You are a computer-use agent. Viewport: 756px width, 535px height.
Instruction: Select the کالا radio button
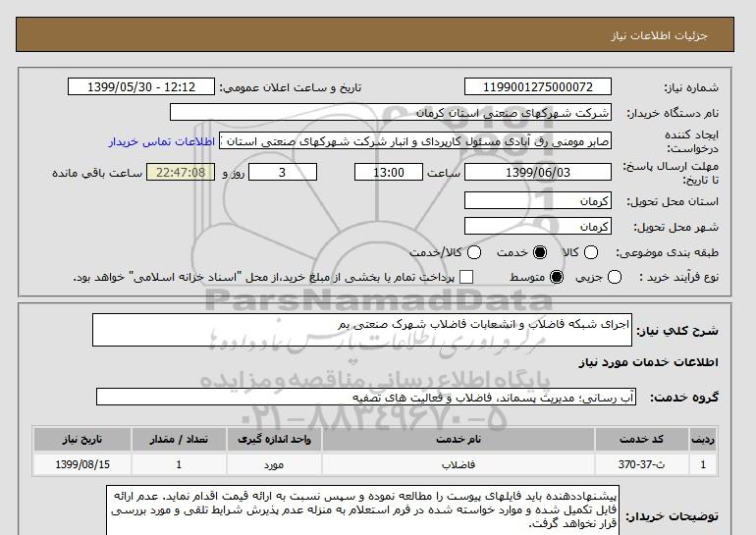[591, 252]
